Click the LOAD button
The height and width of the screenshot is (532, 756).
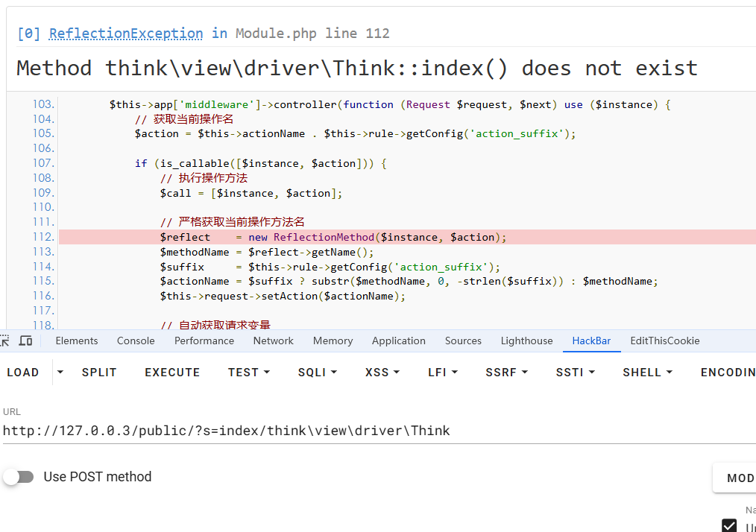pos(23,372)
